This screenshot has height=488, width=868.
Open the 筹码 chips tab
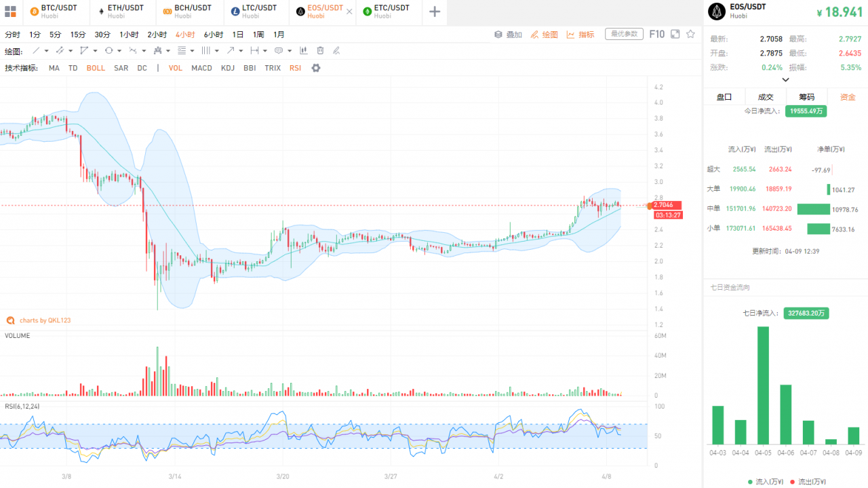tap(806, 97)
